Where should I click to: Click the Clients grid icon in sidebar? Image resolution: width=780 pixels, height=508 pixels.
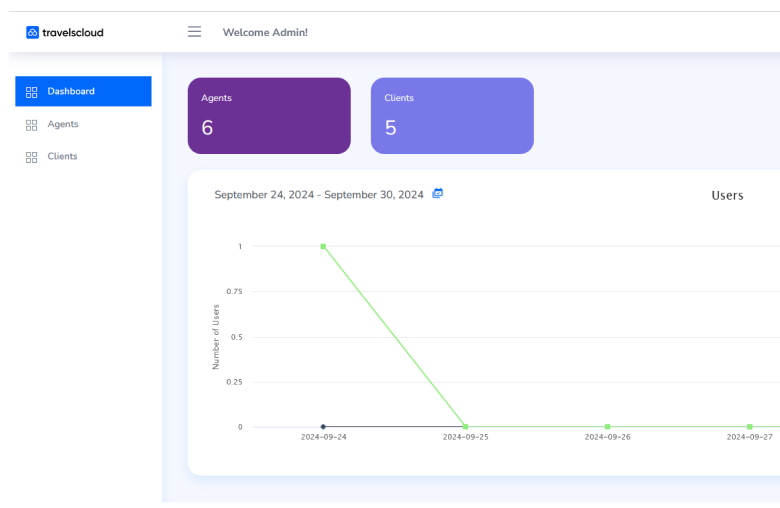(x=31, y=157)
